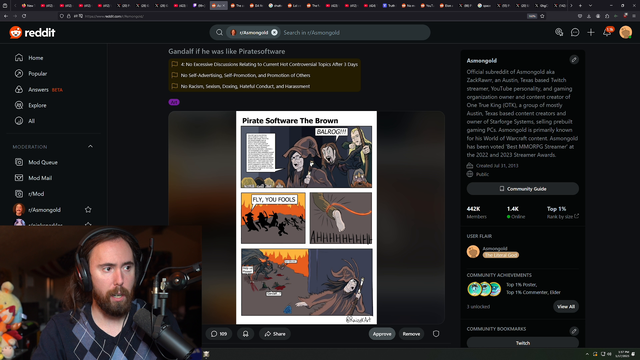Open the 109 comments button
640x360 pixels.
coord(219,334)
